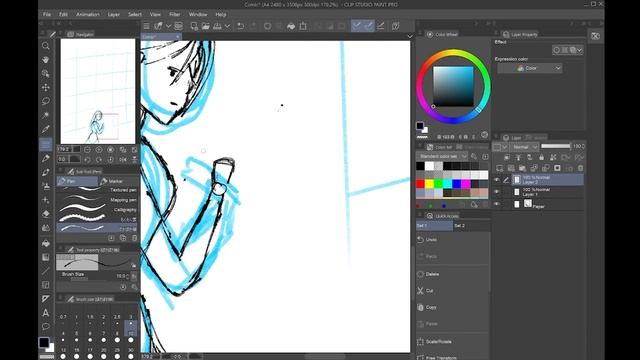Select the Move layer tool

pyautogui.click(x=46, y=87)
